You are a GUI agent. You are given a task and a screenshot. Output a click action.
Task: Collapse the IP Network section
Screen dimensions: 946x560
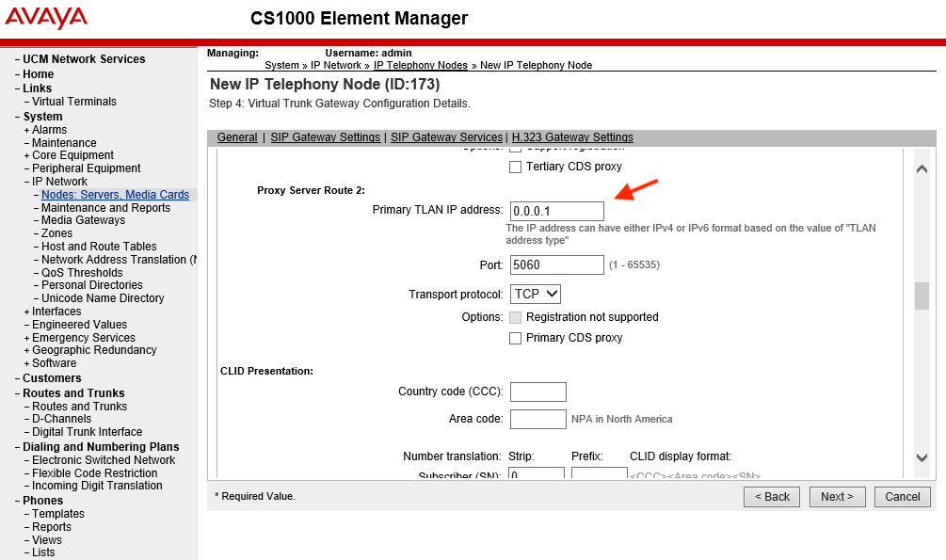click(x=26, y=182)
